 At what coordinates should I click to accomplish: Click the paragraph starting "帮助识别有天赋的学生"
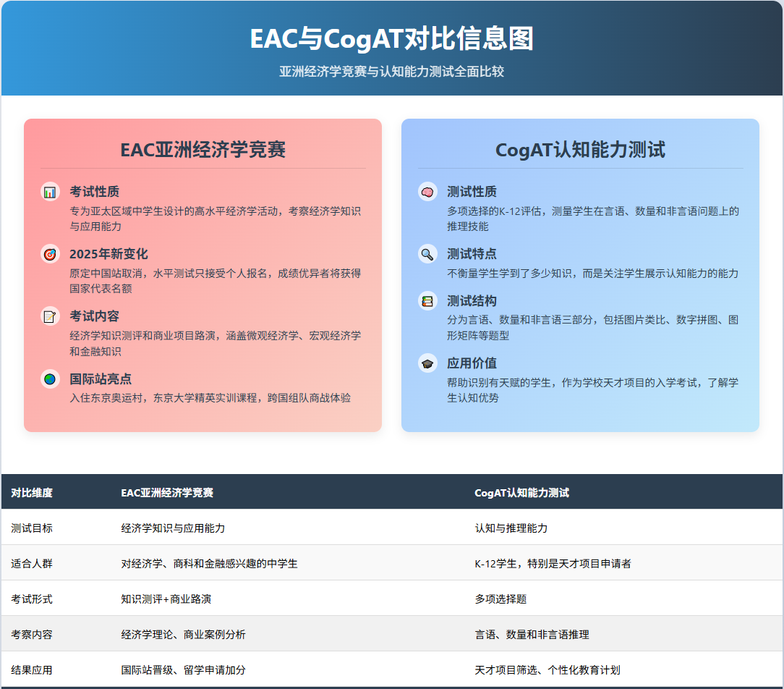[x=592, y=390]
